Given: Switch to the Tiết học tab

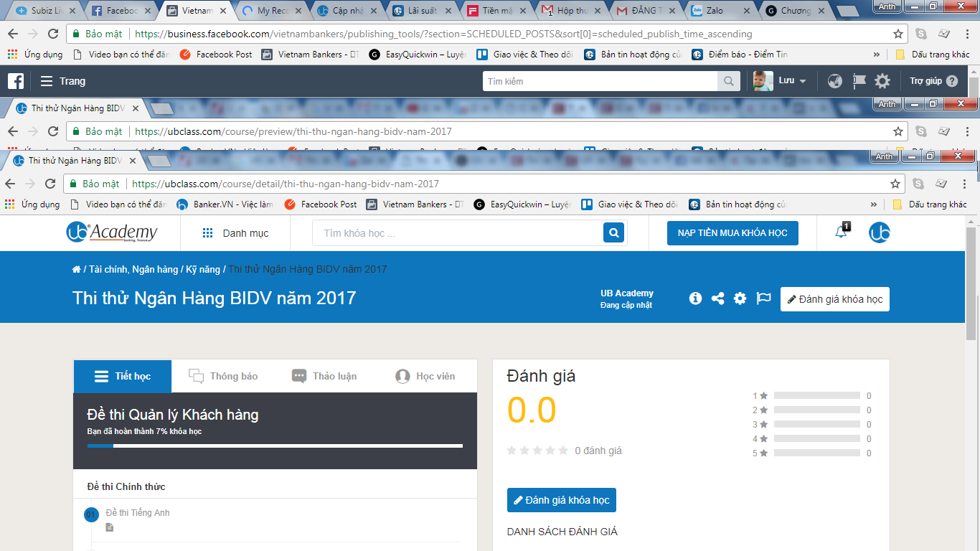Looking at the screenshot, I should pos(123,376).
